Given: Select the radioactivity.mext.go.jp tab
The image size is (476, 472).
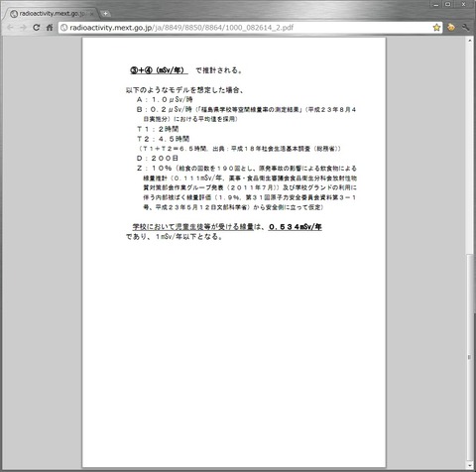Looking at the screenshot, I should pos(52,14).
